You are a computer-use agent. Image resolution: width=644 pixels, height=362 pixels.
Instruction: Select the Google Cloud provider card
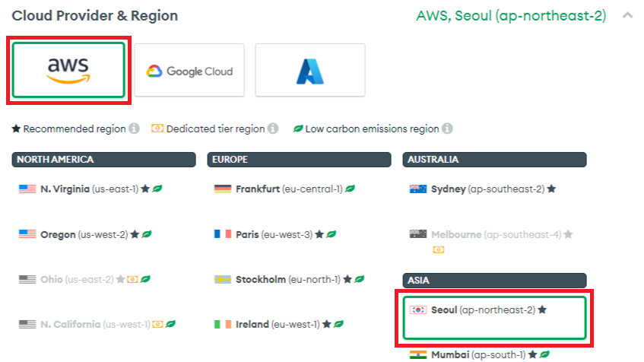click(189, 70)
